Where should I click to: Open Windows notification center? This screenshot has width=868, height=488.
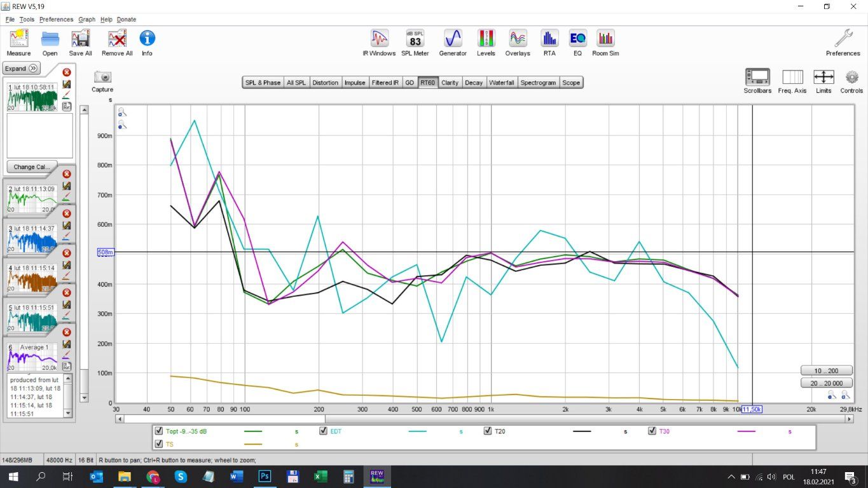850,477
